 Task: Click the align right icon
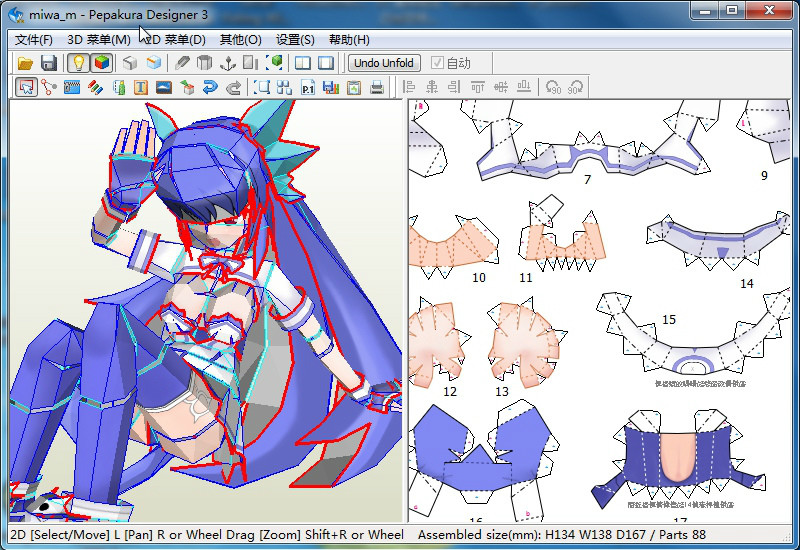[454, 88]
